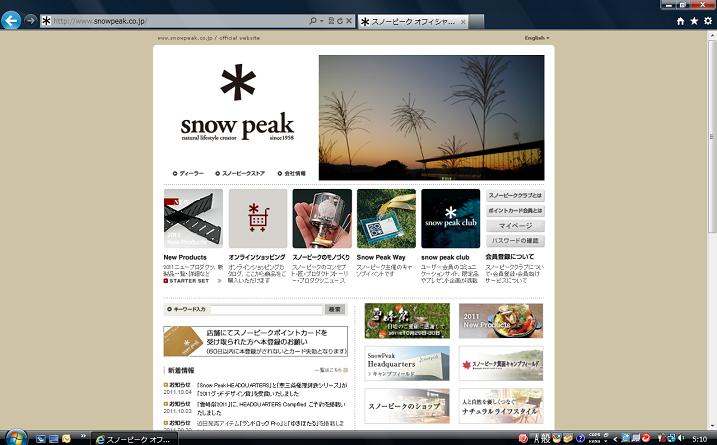The height and width of the screenshot is (445, 717).
Task: Click the keyword search input field
Action: point(267,310)
